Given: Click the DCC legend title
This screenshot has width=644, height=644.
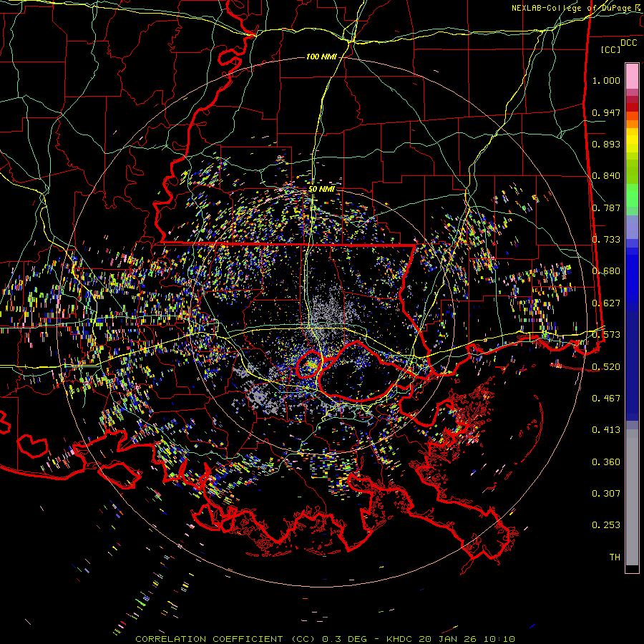Looking at the screenshot, I should [x=628, y=43].
